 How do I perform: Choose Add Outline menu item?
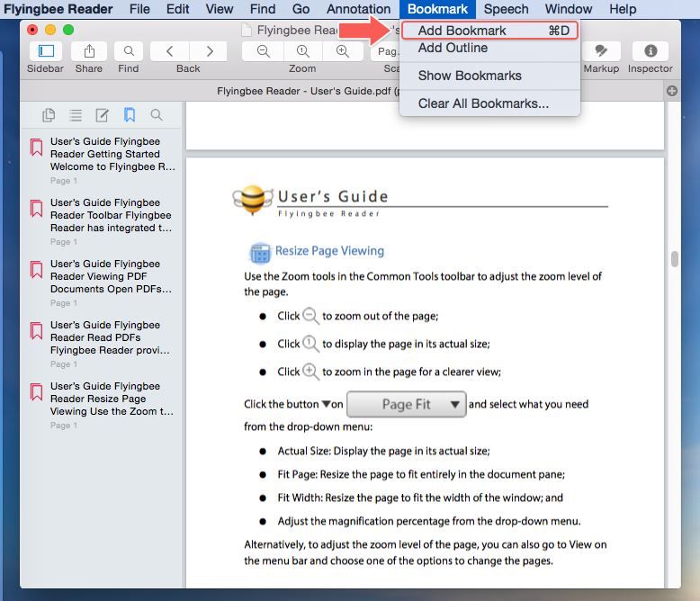point(489,48)
